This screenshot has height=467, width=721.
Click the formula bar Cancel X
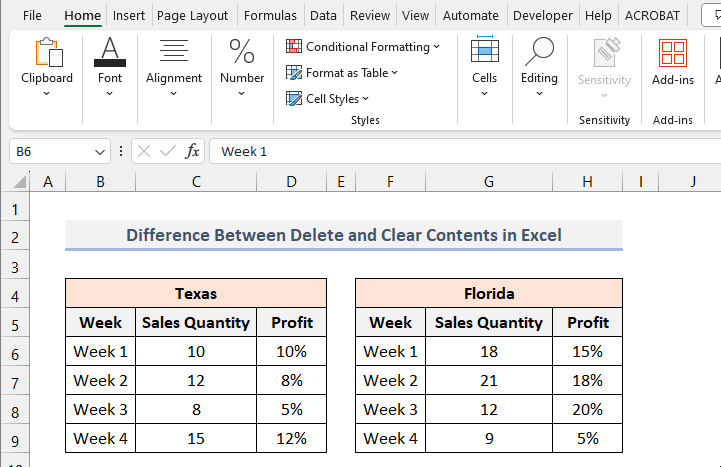144,151
